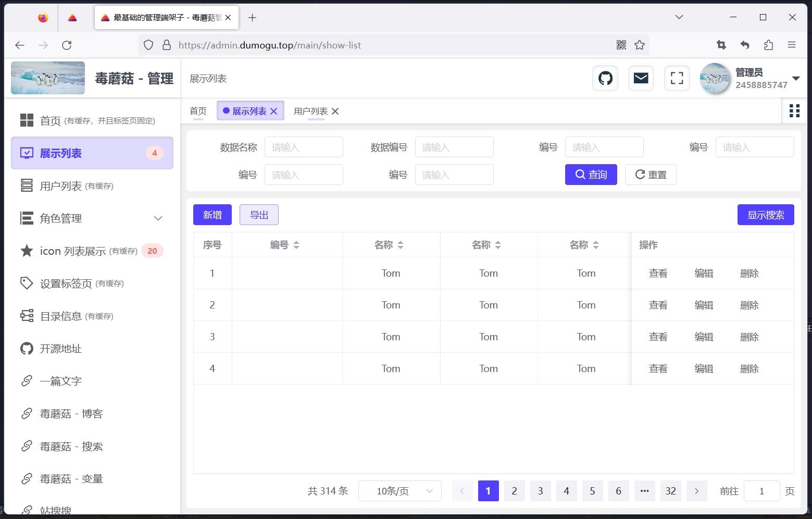Screen dimensions: 812x519
Task: Click 查看 in row 1
Action: 658,274
